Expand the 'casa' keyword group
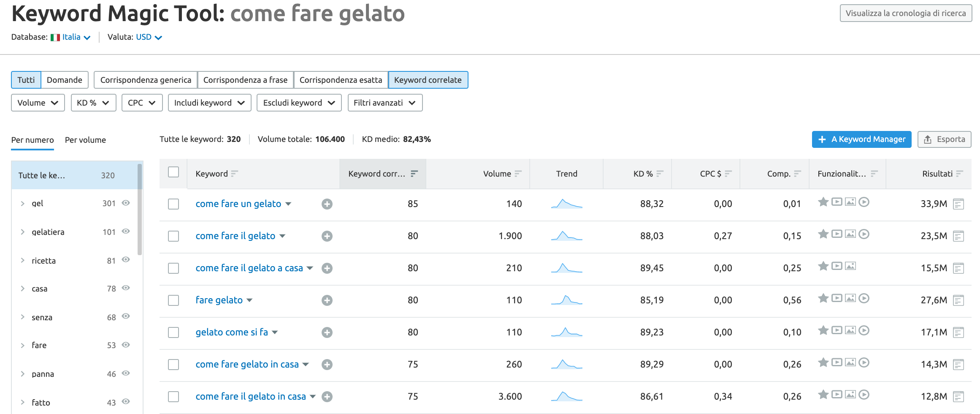980x414 pixels. [x=23, y=289]
